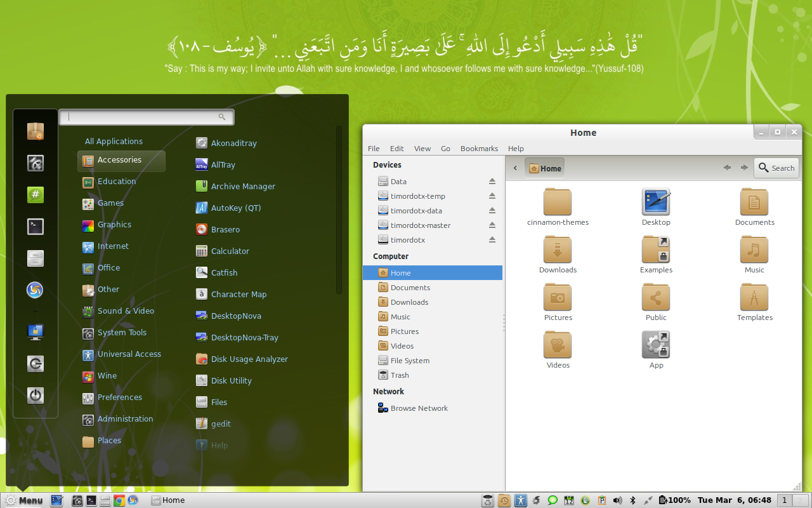Open the file cabinet favorite in the menu
Screen dimensions: 812x508
[36, 258]
